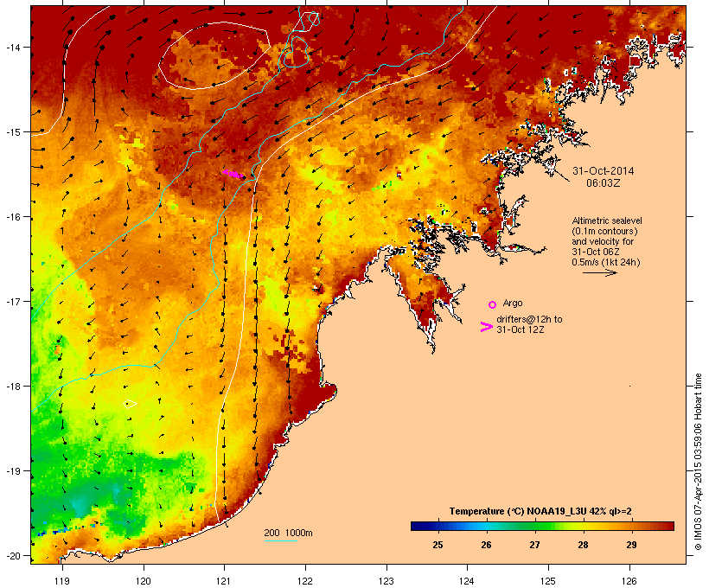Click the small white diamond contour near 18S
Screen dimensions: 709x588
[x=131, y=404]
